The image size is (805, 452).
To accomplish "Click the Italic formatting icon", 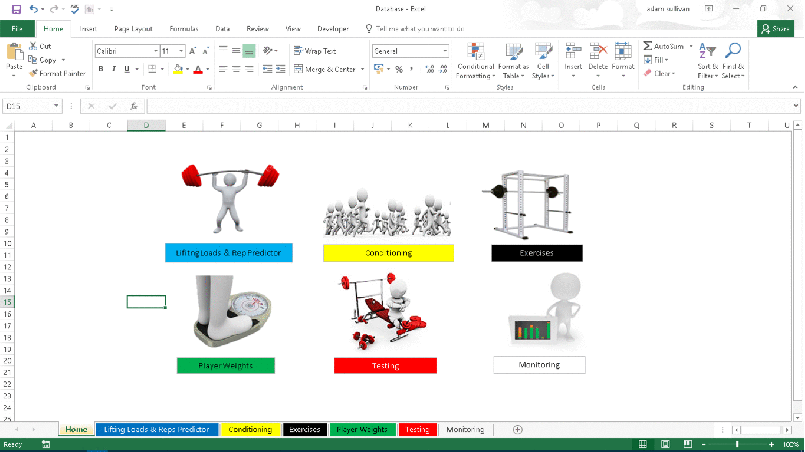I will [x=114, y=69].
